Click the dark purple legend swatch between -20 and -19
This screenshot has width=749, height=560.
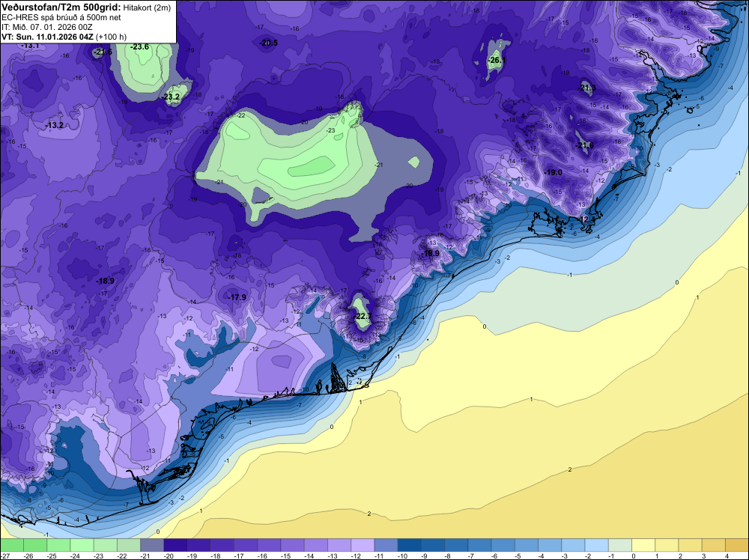tap(175, 545)
